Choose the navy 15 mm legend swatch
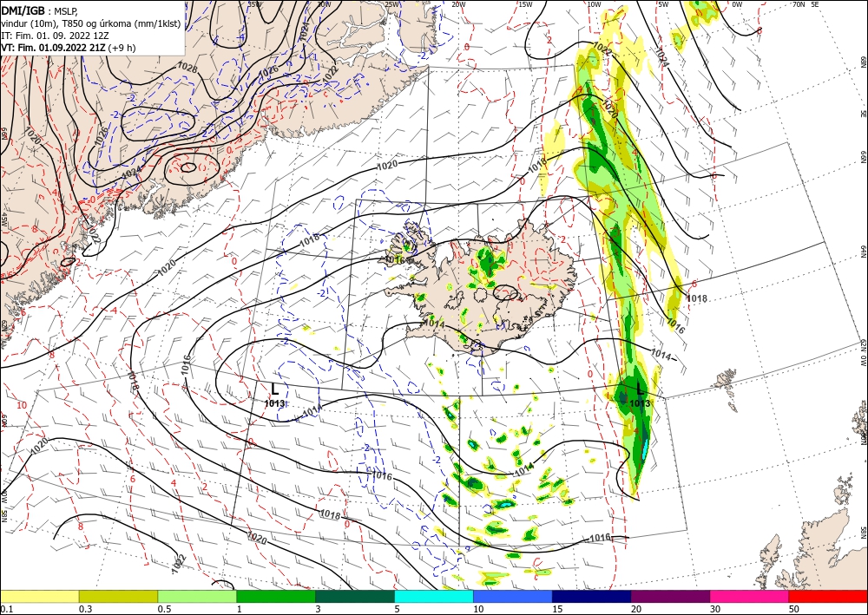This screenshot has width=868, height=615. click(x=592, y=596)
